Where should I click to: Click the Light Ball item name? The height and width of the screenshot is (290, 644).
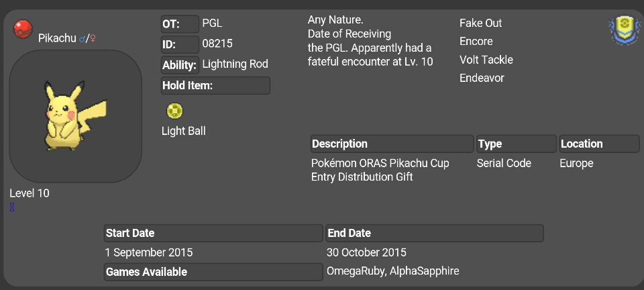pyautogui.click(x=184, y=131)
